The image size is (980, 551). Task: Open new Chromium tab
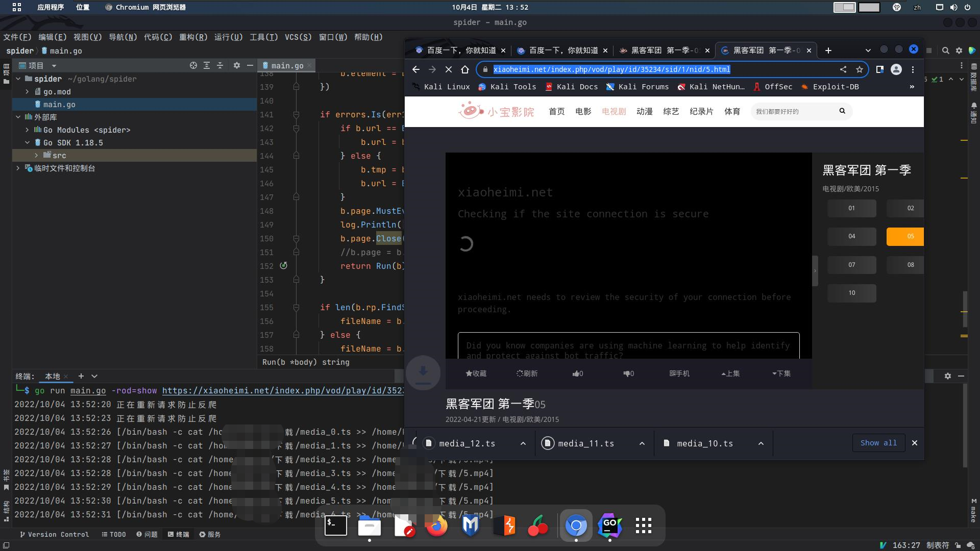coord(828,51)
